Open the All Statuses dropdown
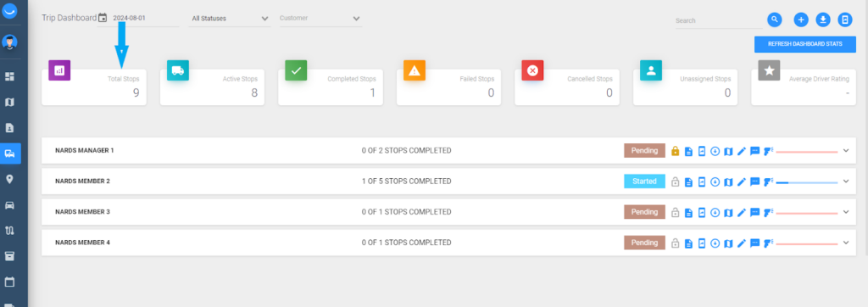This screenshot has height=307, width=868. click(x=229, y=19)
